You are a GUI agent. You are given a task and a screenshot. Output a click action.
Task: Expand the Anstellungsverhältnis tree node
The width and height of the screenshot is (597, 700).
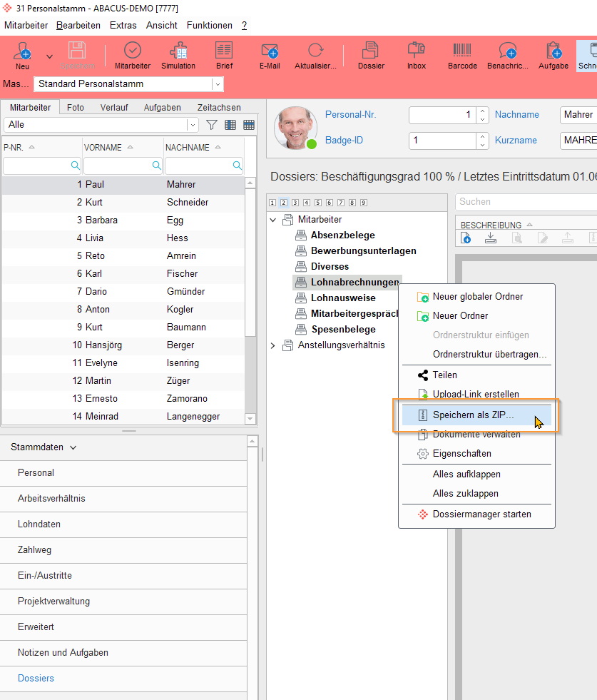tap(272, 345)
